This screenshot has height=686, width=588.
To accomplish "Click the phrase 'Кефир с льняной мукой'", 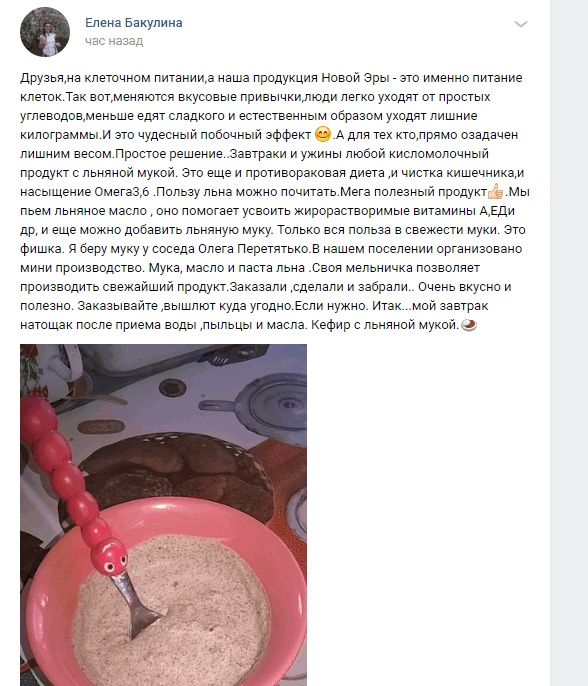I will [385, 325].
